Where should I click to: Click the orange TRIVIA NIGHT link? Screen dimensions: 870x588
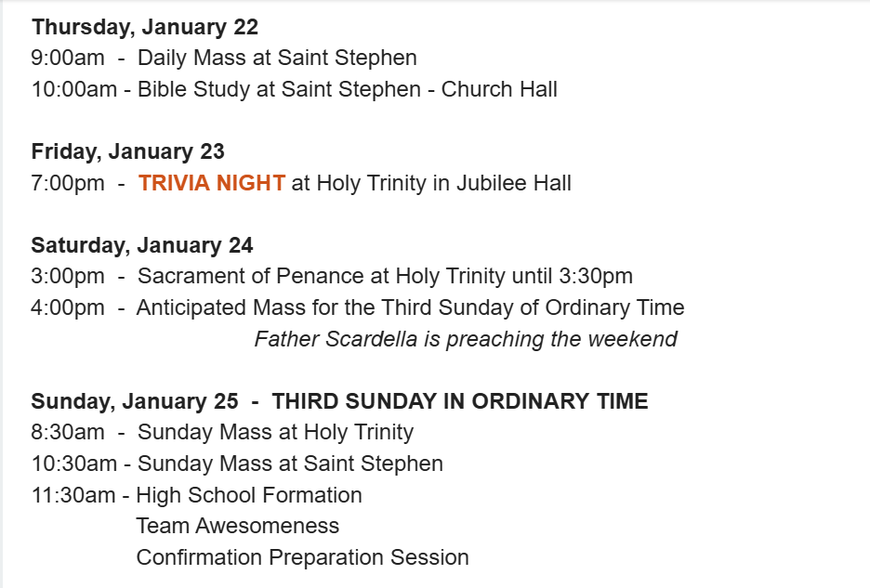click(x=212, y=183)
